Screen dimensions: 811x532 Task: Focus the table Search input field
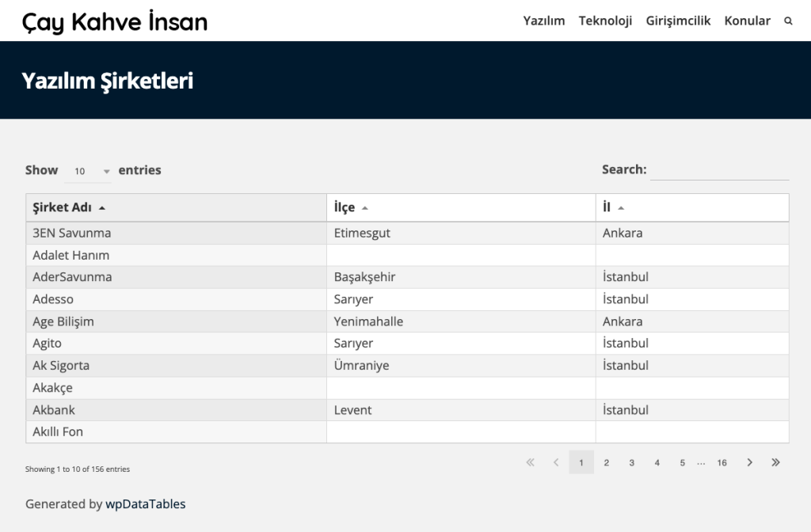point(719,169)
